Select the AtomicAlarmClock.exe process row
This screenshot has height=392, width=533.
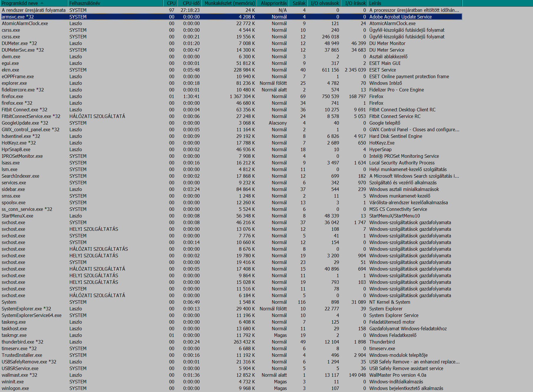[231, 24]
